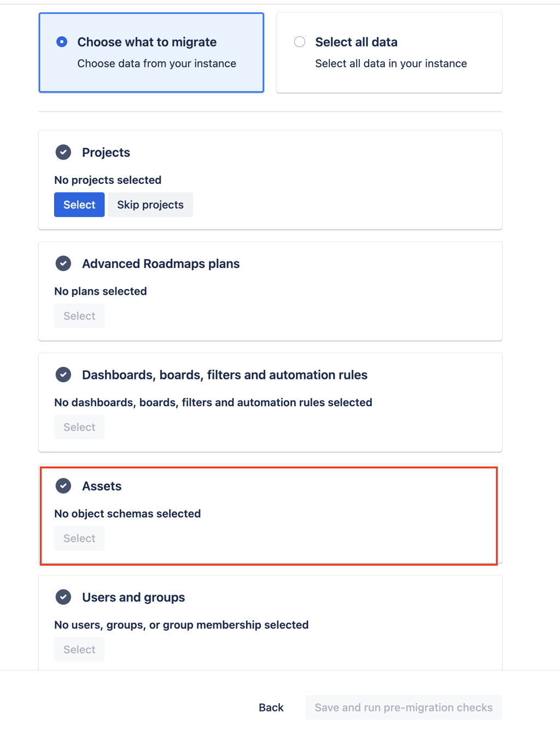Click the Users and groups heading
This screenshot has height=736, width=560.
(133, 597)
